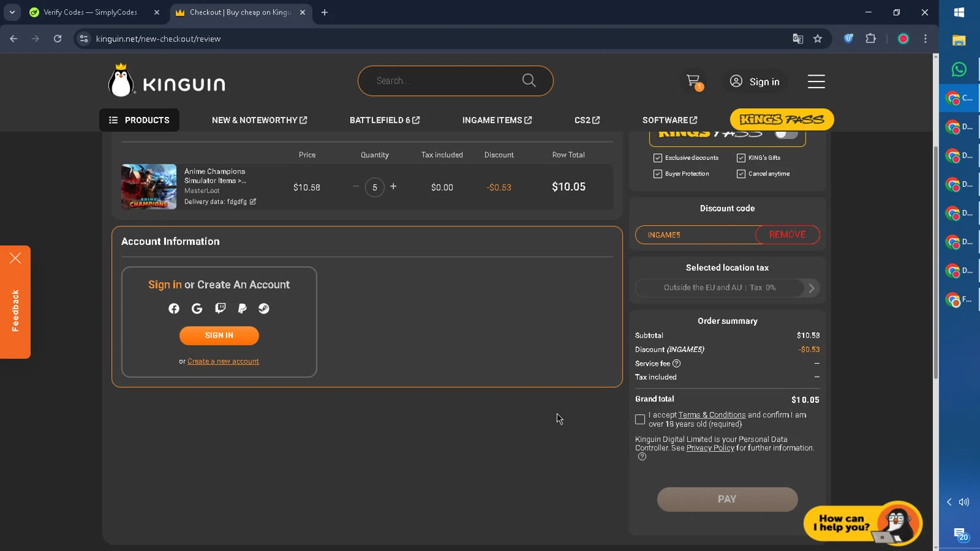The image size is (980, 551).
Task: Sign in with Facebook icon
Action: (x=174, y=309)
